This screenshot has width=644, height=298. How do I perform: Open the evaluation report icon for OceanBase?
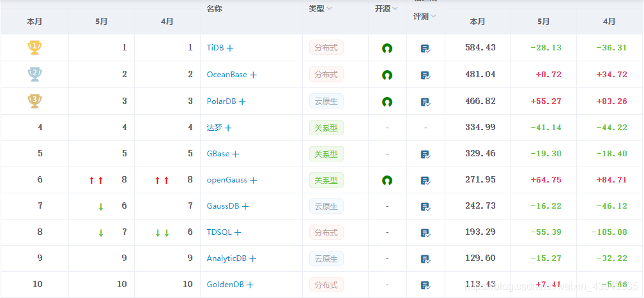coord(425,75)
